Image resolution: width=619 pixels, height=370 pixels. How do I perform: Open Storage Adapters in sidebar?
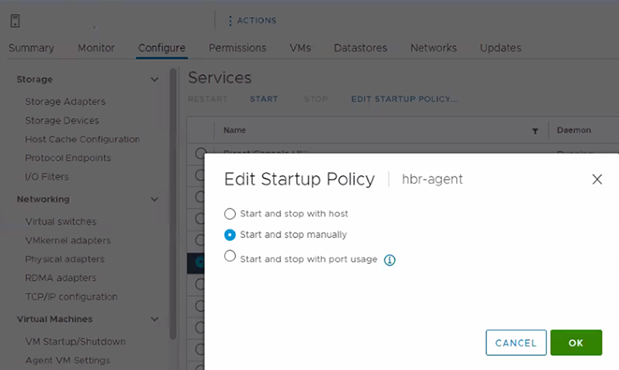(65, 101)
